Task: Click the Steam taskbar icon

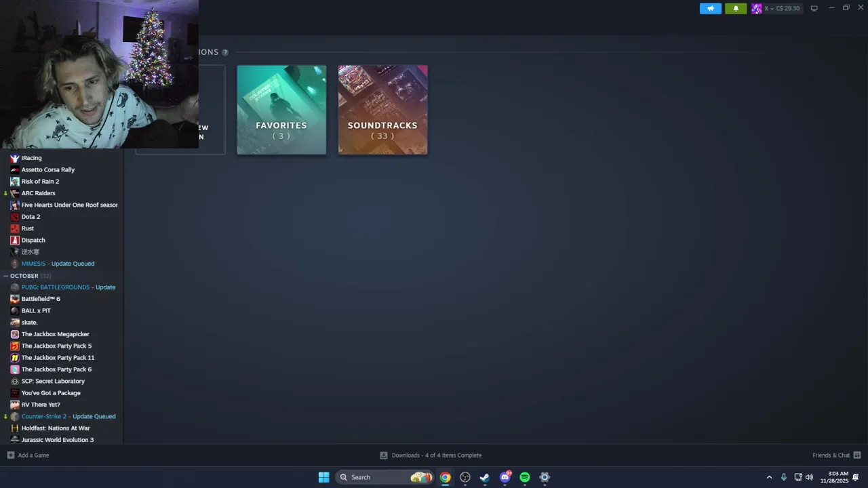Action: 484,477
